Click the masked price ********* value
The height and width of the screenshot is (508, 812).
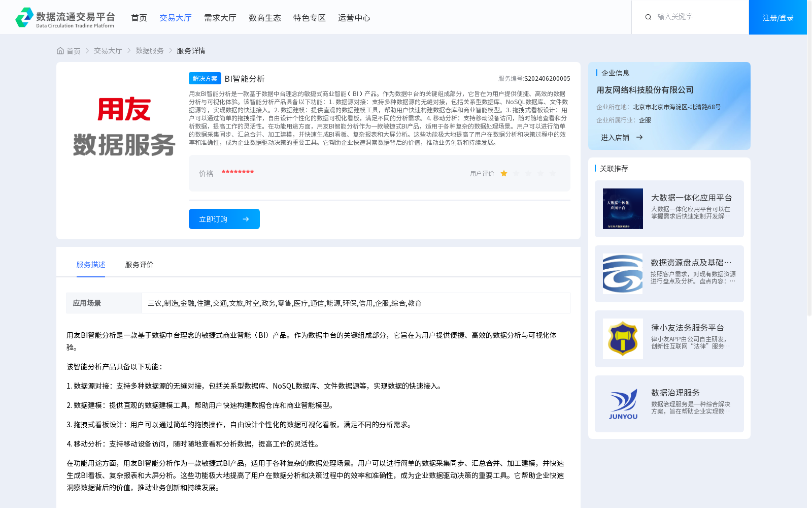pos(238,173)
